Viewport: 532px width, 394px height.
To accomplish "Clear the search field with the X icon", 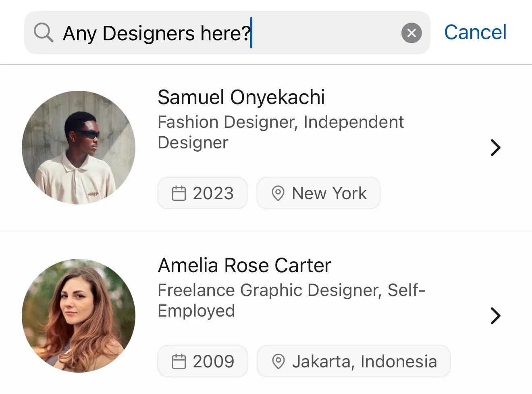I will 411,33.
